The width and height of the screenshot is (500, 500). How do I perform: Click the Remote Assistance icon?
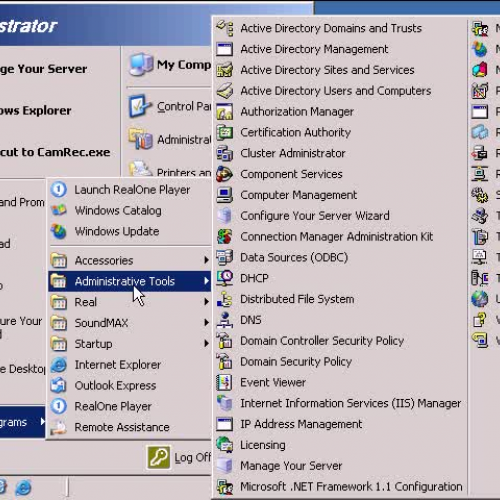coord(59,427)
